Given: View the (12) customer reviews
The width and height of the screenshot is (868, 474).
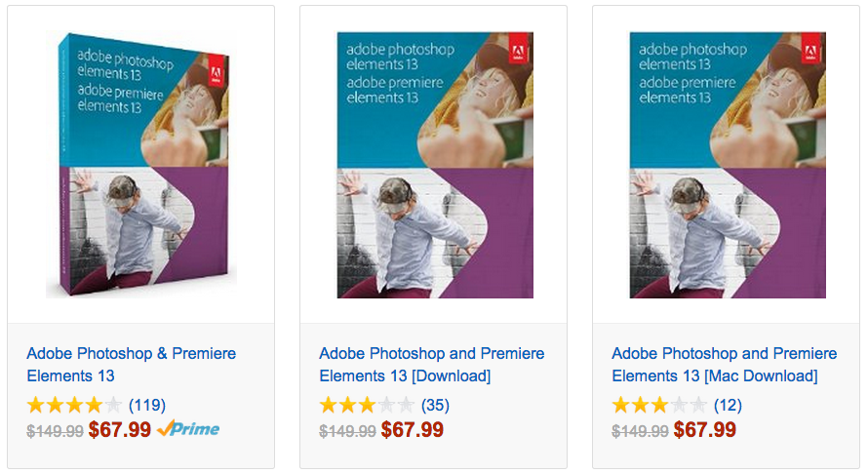Looking at the screenshot, I should [728, 405].
